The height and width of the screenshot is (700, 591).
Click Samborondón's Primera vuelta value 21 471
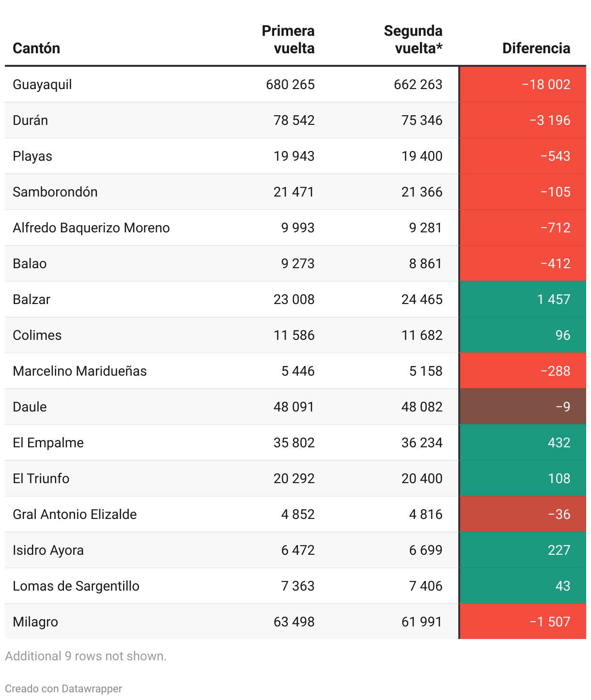[x=294, y=192]
